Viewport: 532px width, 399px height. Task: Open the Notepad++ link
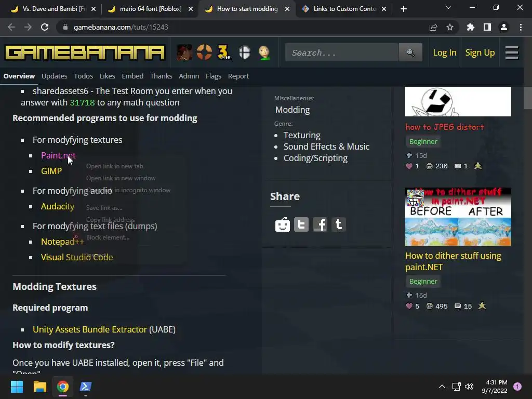[x=62, y=242]
